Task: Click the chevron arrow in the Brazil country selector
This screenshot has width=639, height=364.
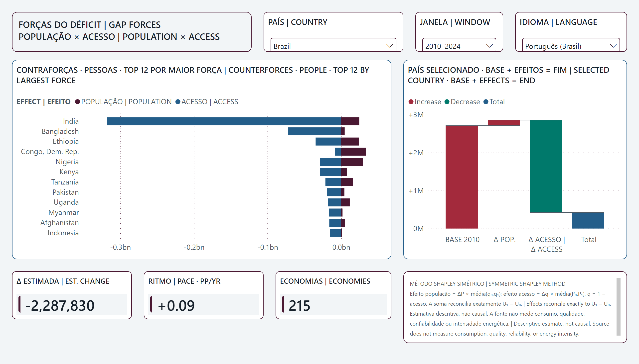Action: pos(389,46)
